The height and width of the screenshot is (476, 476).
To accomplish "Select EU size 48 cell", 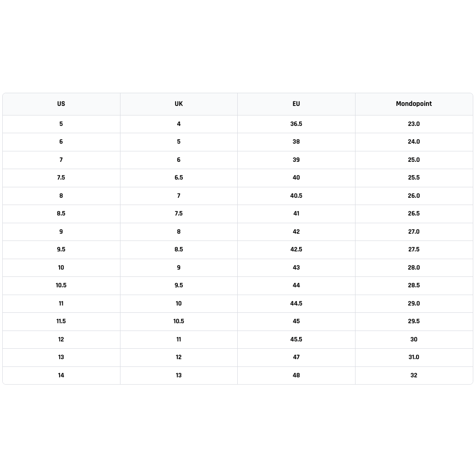I will click(296, 375).
